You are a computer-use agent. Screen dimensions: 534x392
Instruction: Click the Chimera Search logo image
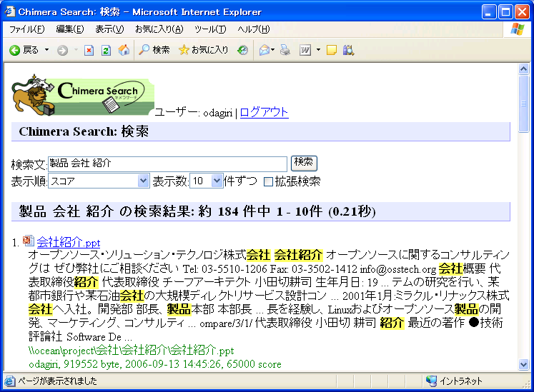pyautogui.click(x=83, y=95)
